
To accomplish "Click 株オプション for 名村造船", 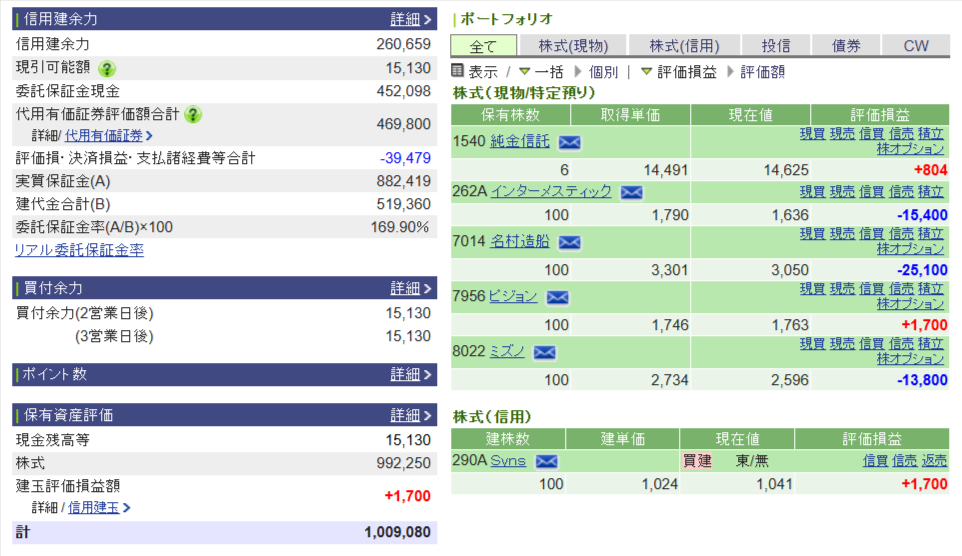I will (x=910, y=249).
